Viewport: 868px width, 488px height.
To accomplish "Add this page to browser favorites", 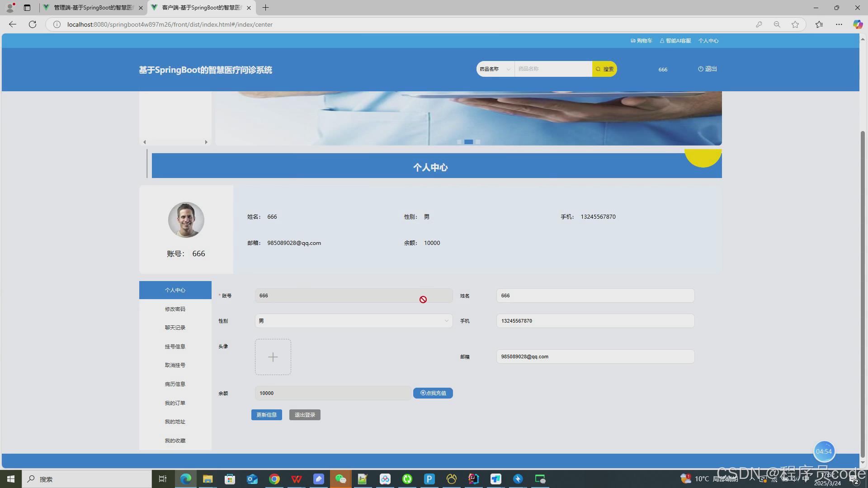I will pyautogui.click(x=795, y=24).
